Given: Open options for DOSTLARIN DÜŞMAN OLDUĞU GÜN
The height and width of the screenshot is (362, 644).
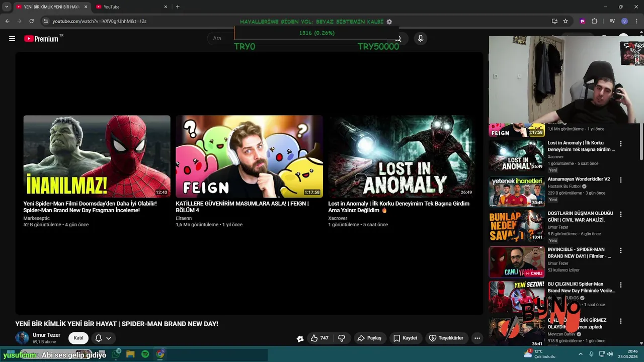Looking at the screenshot, I should (x=620, y=214).
